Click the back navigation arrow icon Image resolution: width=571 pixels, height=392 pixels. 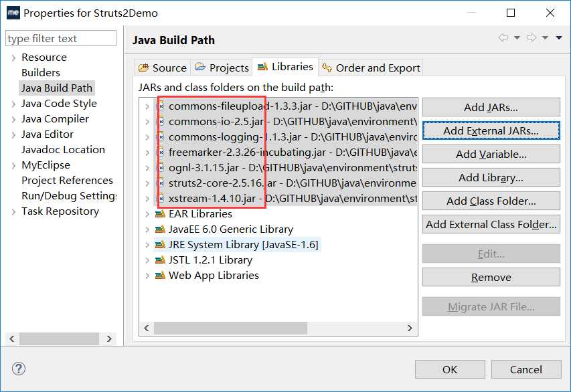[x=503, y=37]
